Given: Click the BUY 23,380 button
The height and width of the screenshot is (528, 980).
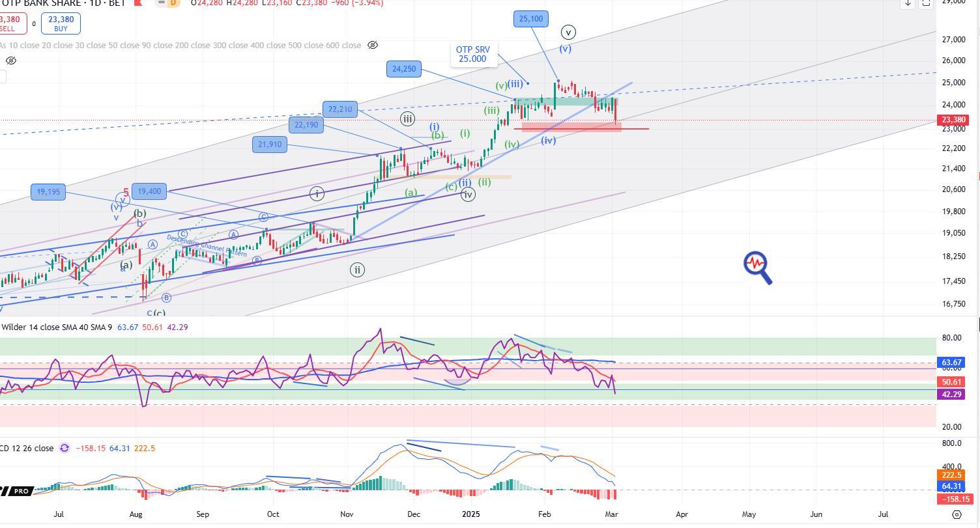Looking at the screenshot, I should [61, 23].
